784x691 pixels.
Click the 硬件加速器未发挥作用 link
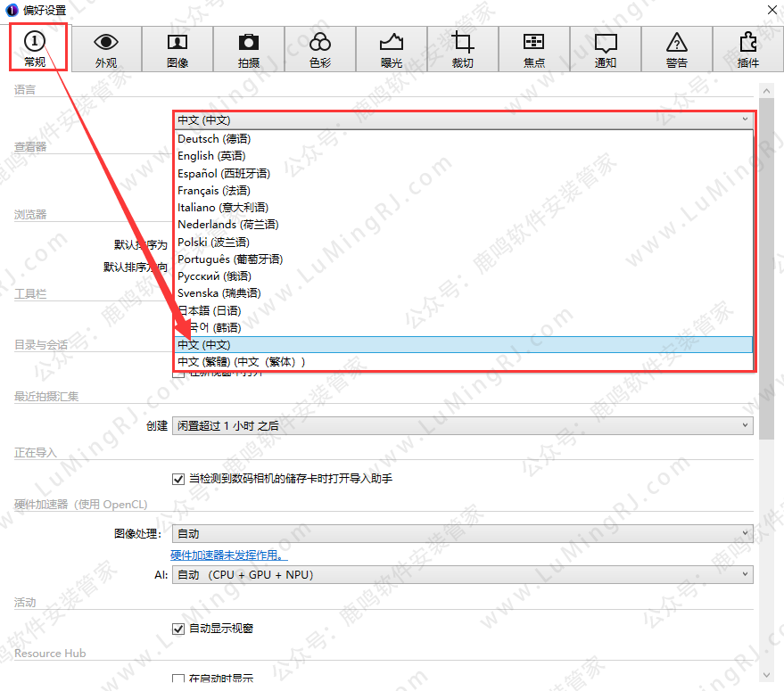229,555
